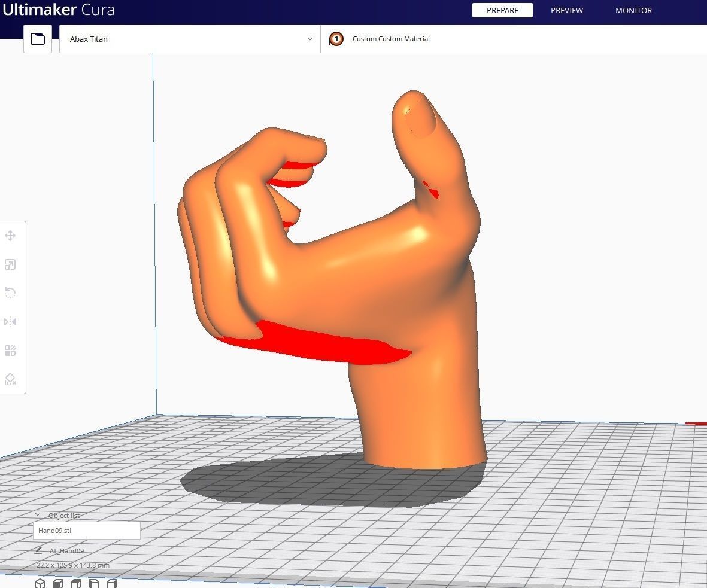Switch to the MONITOR stage

(633, 10)
